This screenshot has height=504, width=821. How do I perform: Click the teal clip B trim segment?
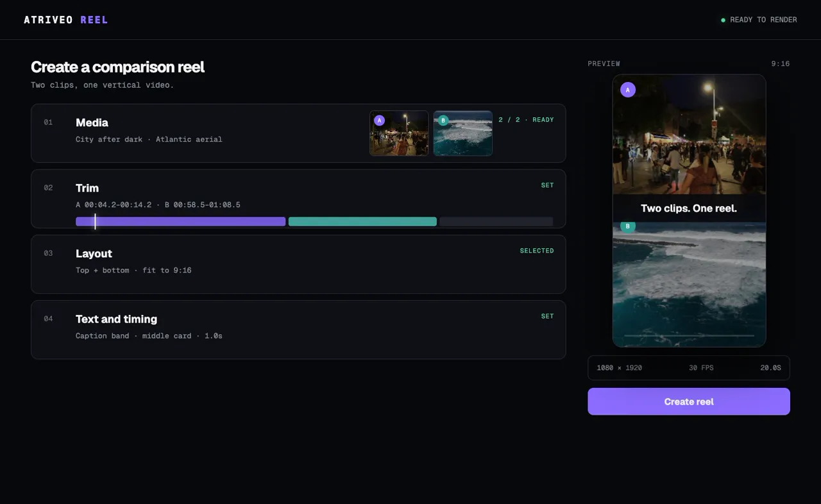pyautogui.click(x=362, y=221)
